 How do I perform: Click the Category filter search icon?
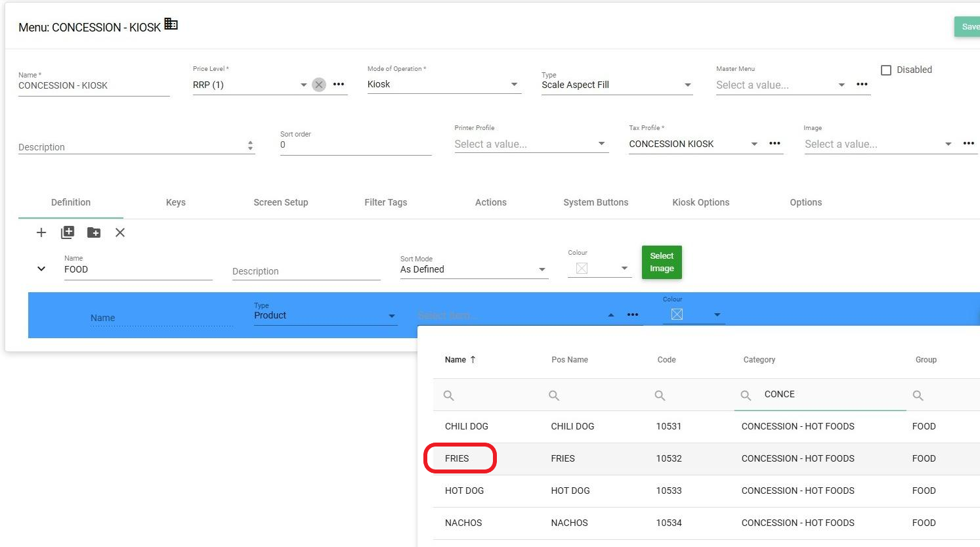click(x=746, y=395)
